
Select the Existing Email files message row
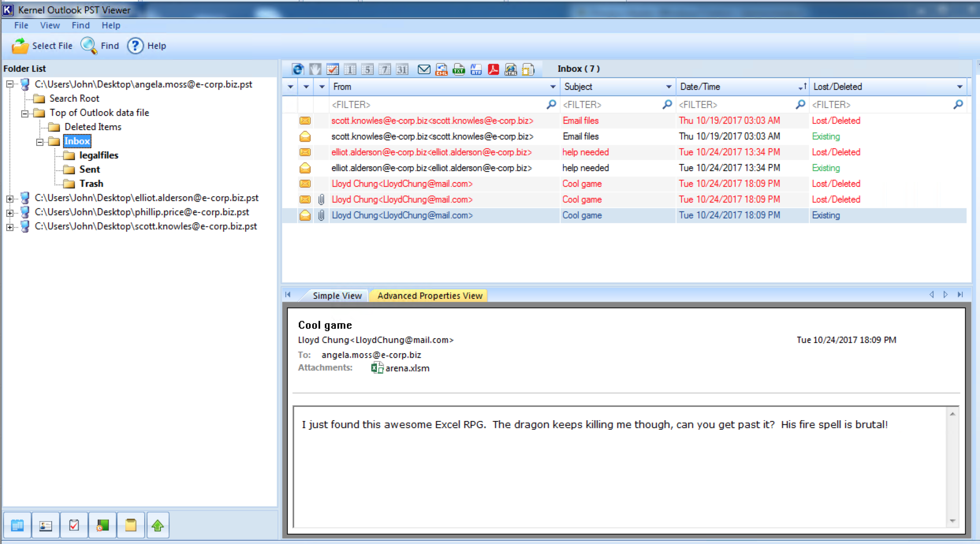coord(624,136)
